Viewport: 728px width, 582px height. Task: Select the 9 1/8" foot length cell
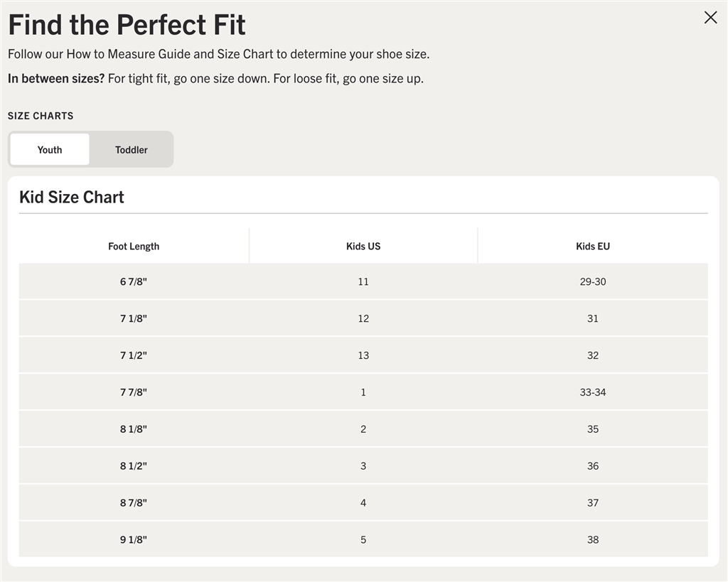pyautogui.click(x=134, y=540)
